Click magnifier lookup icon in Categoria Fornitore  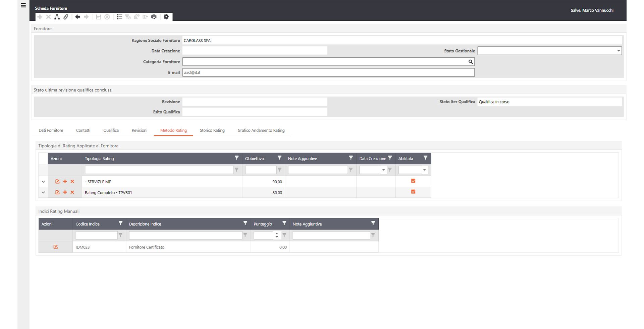click(471, 62)
